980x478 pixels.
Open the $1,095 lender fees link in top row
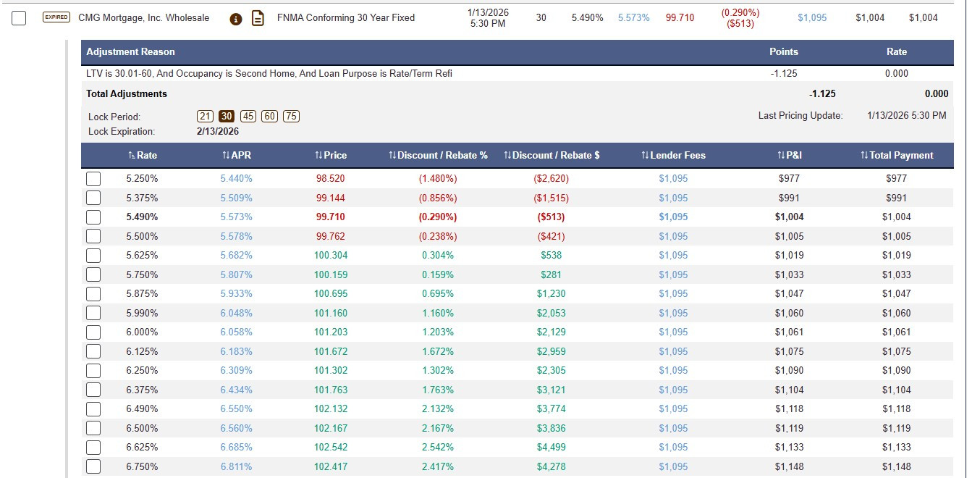point(812,18)
